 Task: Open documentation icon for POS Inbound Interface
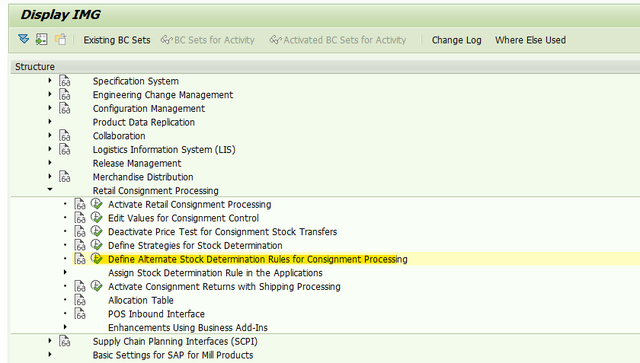(x=80, y=314)
